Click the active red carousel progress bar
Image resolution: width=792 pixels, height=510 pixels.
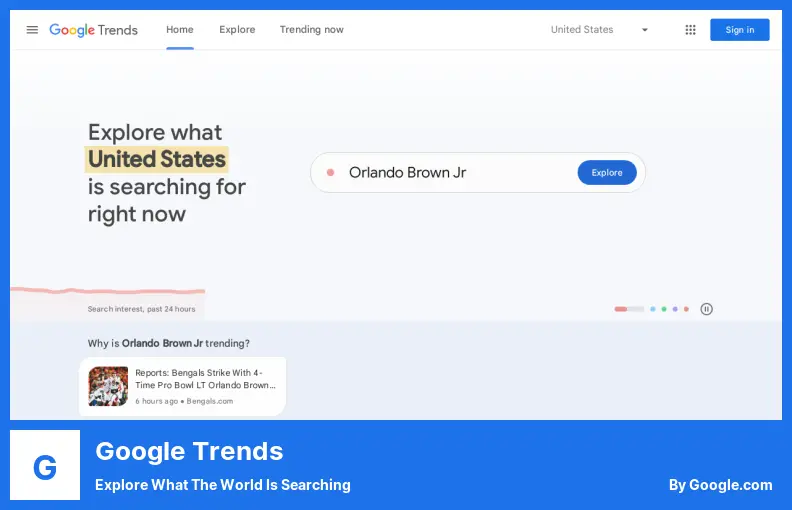(629, 309)
